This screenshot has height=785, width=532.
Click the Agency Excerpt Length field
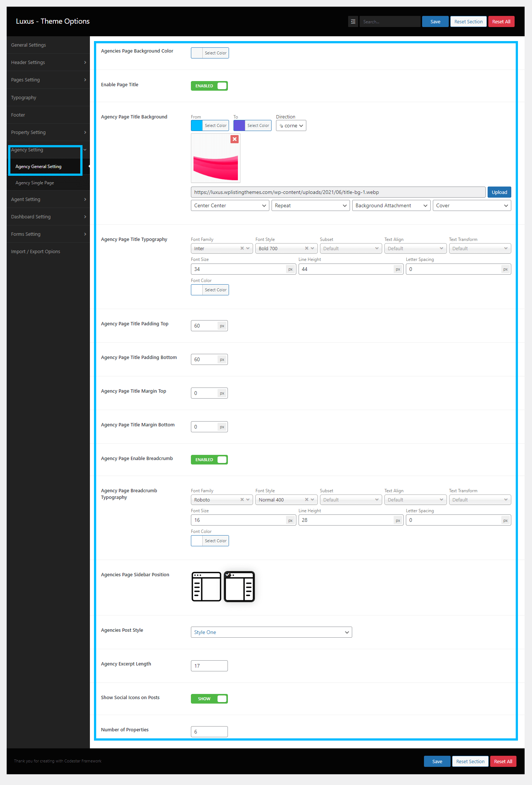pyautogui.click(x=209, y=666)
